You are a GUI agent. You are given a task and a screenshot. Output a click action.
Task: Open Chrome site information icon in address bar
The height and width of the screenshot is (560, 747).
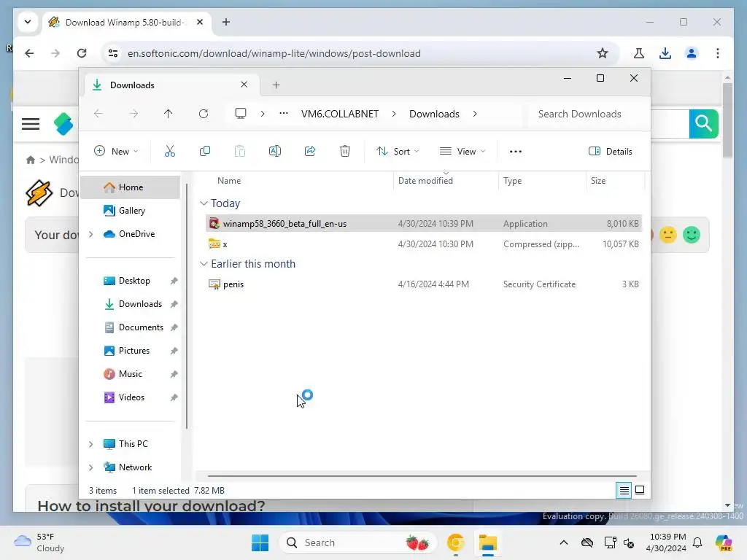pos(113,53)
